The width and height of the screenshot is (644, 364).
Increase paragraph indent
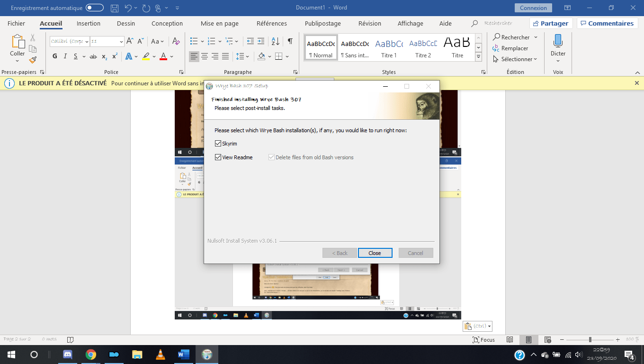coord(262,41)
